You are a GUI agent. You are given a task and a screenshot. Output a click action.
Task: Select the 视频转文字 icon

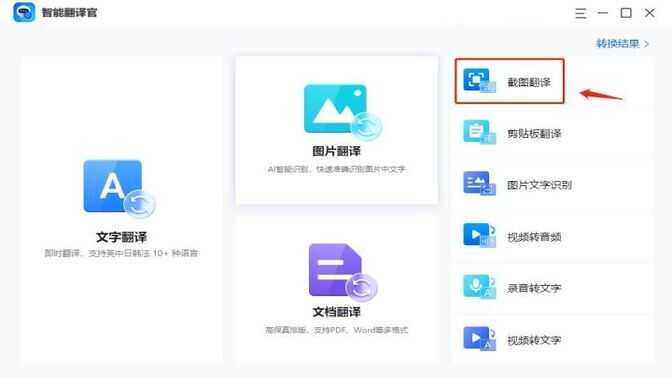click(x=479, y=339)
